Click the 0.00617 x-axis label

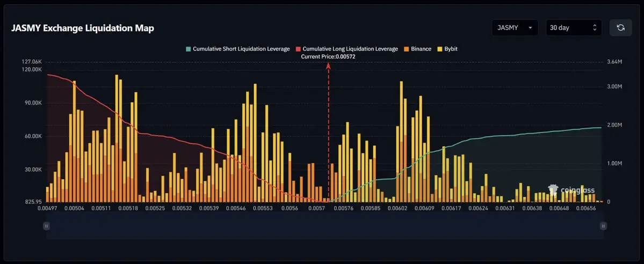pos(451,209)
